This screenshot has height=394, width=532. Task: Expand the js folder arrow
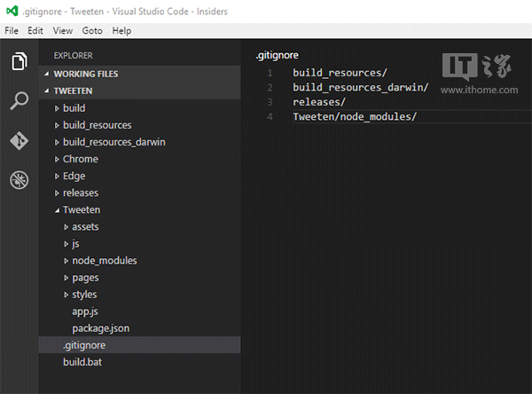66,244
